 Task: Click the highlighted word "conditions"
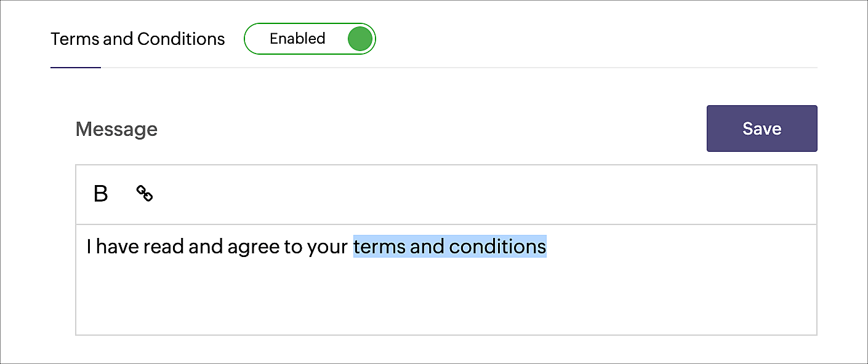point(497,247)
